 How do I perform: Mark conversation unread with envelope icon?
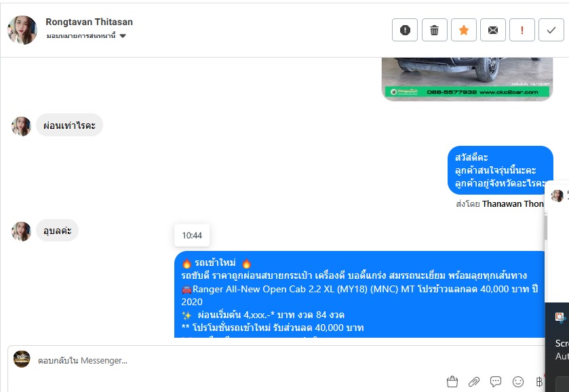[493, 30]
